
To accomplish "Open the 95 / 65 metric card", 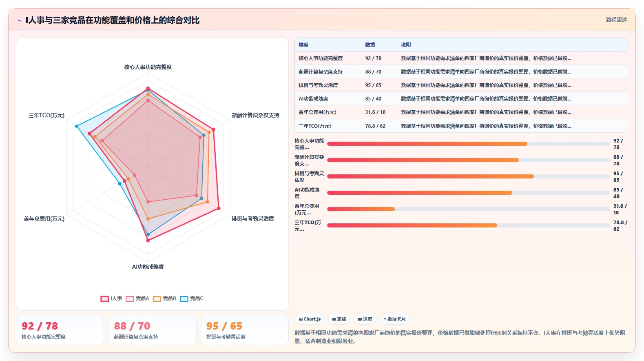I will (x=245, y=330).
